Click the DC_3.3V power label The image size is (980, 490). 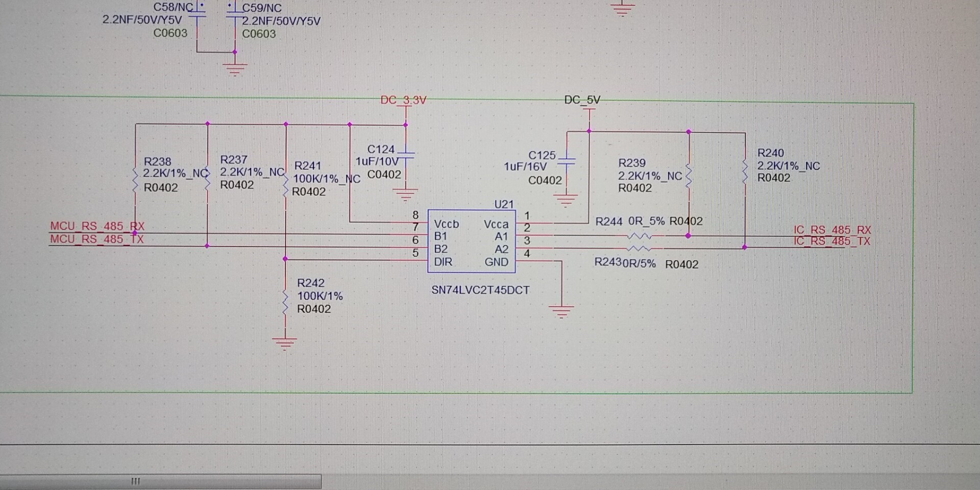[x=403, y=100]
